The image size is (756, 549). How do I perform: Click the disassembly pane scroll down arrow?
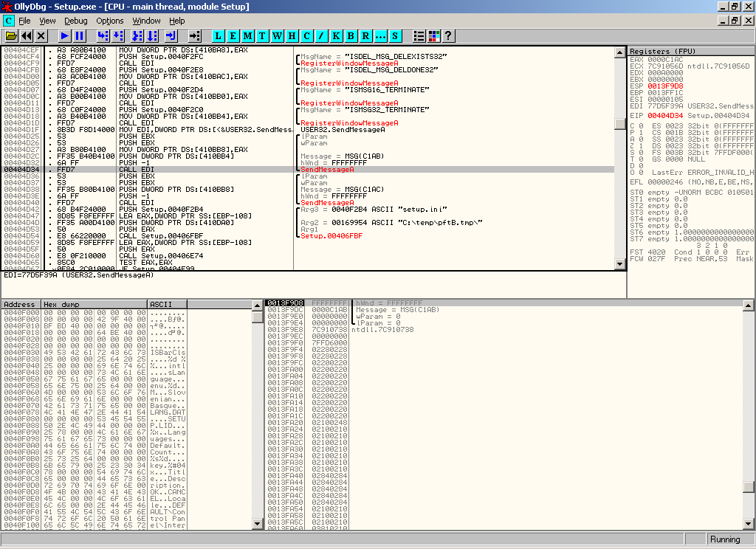(620, 263)
